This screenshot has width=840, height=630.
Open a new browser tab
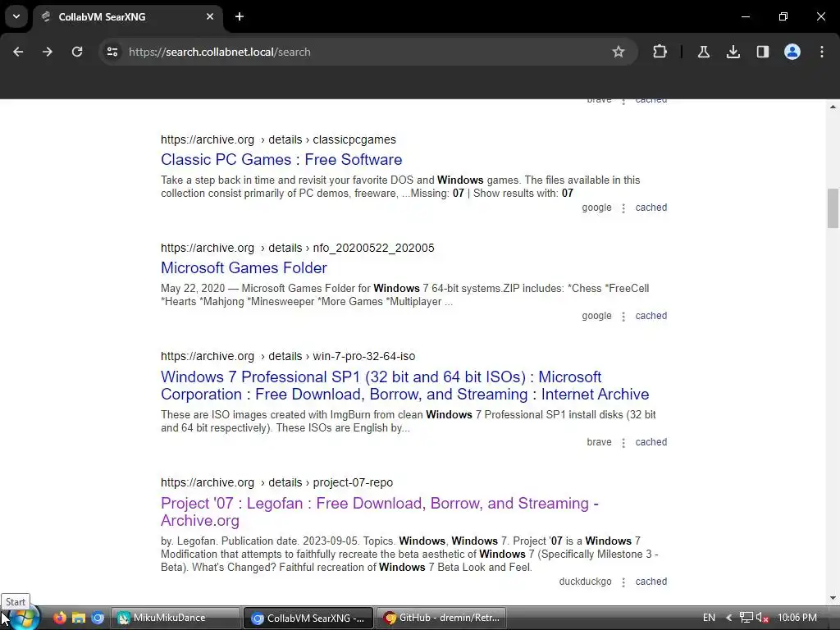pyautogui.click(x=240, y=16)
